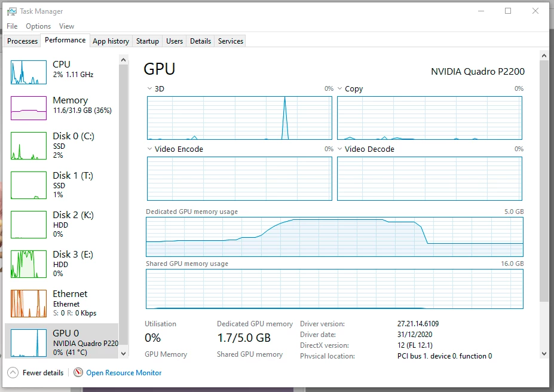Click the 12 (FL 12.1) DirectX value

pyautogui.click(x=415, y=345)
